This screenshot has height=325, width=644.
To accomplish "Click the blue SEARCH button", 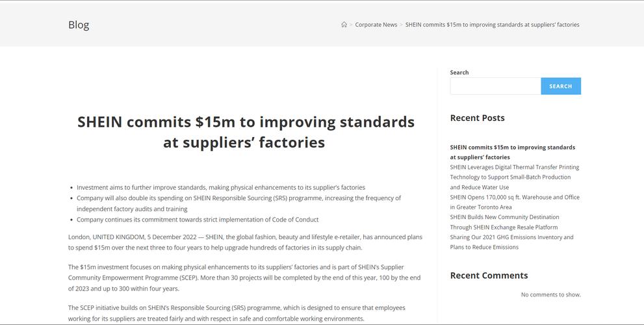I will tap(561, 86).
